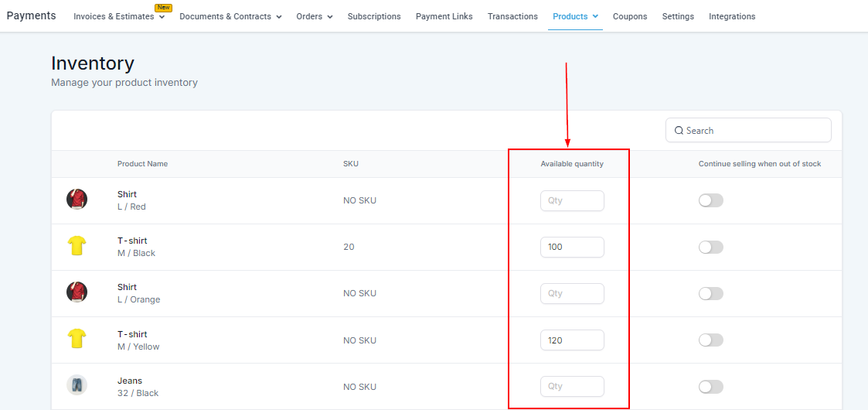Open the Orders dropdown menu
Screen dimensions: 868x410
(315, 16)
